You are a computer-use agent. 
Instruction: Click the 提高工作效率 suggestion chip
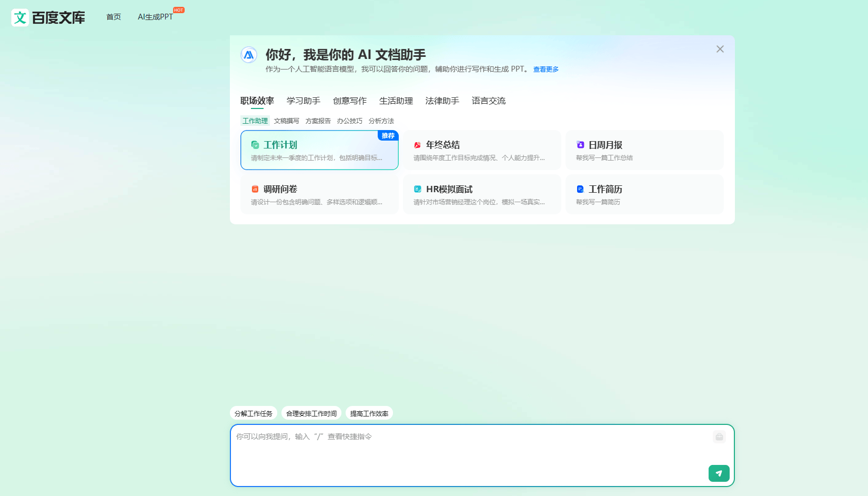369,413
